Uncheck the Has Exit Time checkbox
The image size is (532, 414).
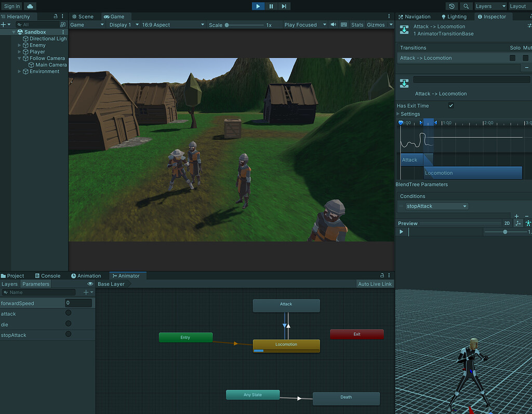tap(451, 105)
